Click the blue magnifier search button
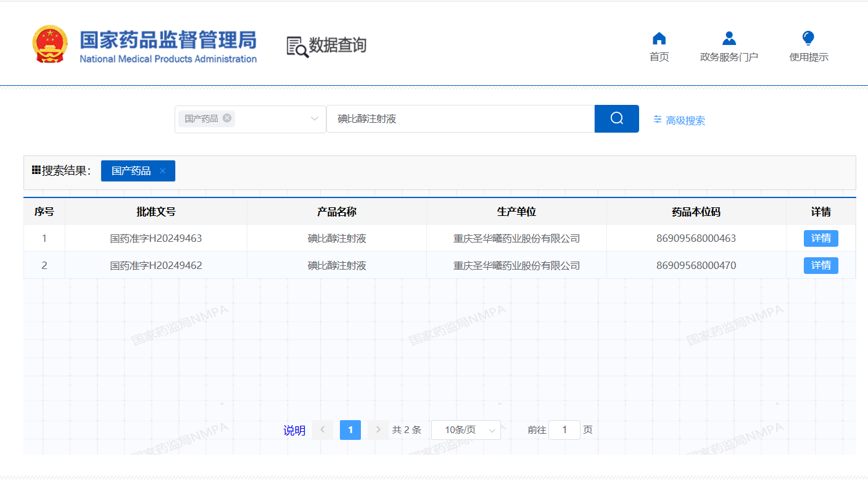Viewport: 868px width, 488px height. 617,118
